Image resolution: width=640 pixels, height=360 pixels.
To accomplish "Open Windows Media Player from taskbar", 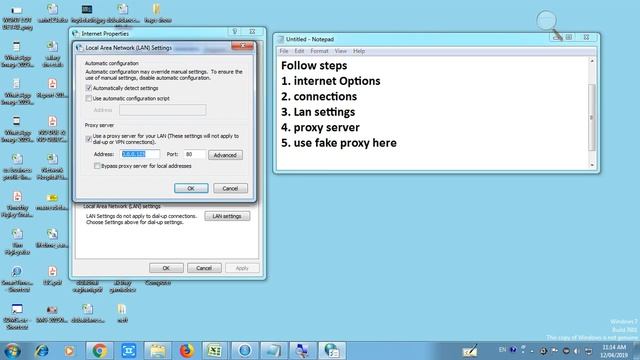I will (x=69, y=351).
